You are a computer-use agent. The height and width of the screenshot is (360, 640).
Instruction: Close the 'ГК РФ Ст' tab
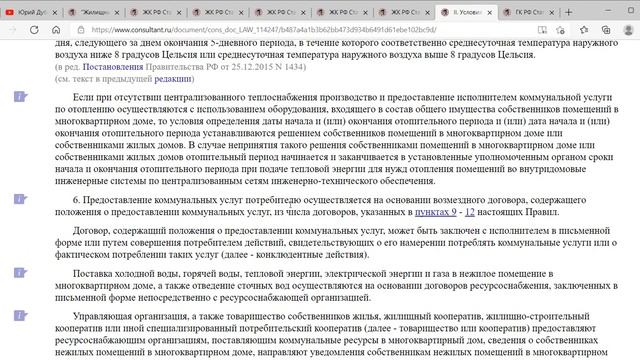coord(552,13)
